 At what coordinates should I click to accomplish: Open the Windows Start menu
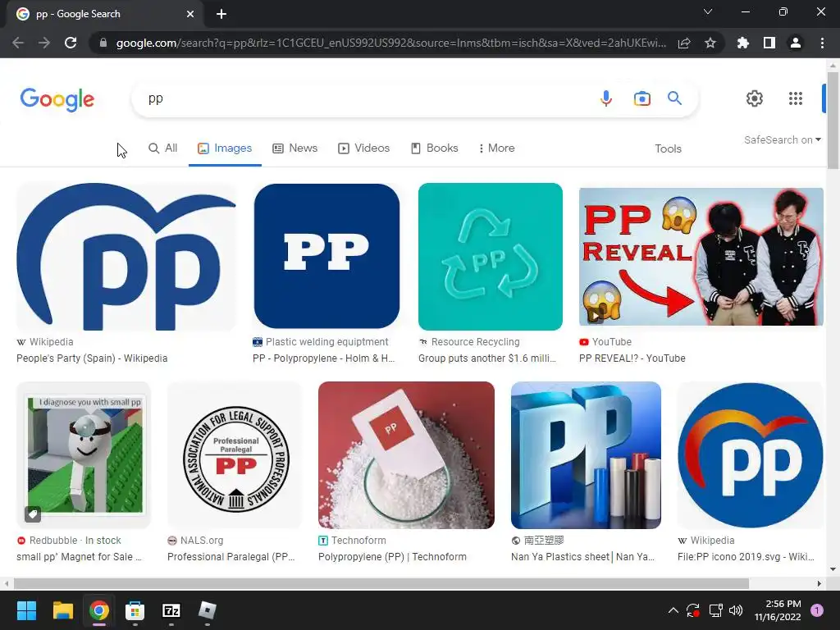(26, 610)
